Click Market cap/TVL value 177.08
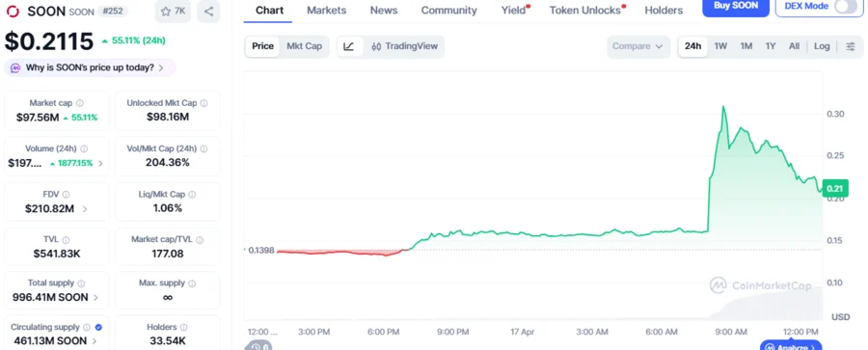Image resolution: width=868 pixels, height=350 pixels. (x=168, y=254)
